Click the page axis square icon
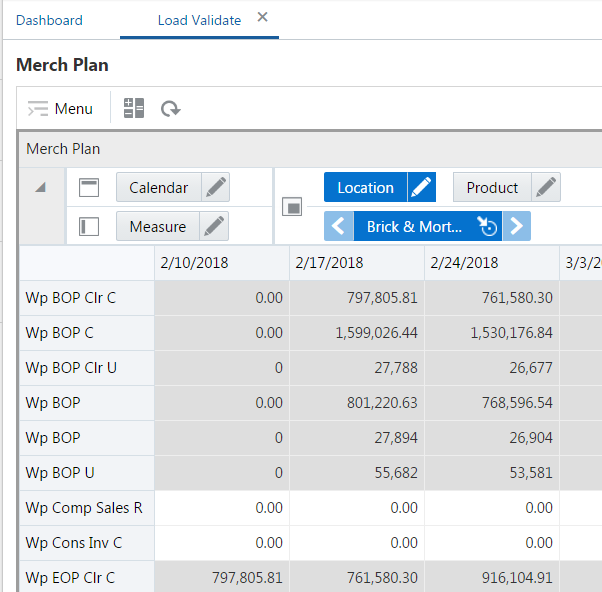This screenshot has width=602, height=592. click(x=293, y=207)
